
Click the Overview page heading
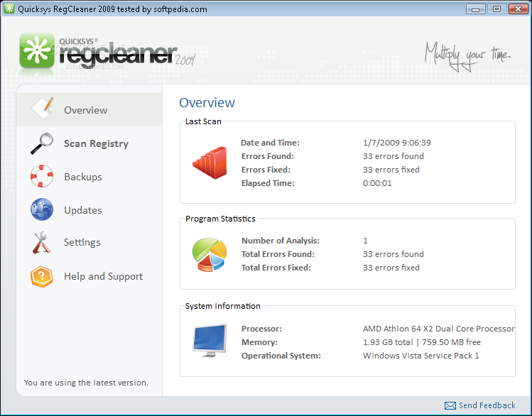[x=207, y=103]
